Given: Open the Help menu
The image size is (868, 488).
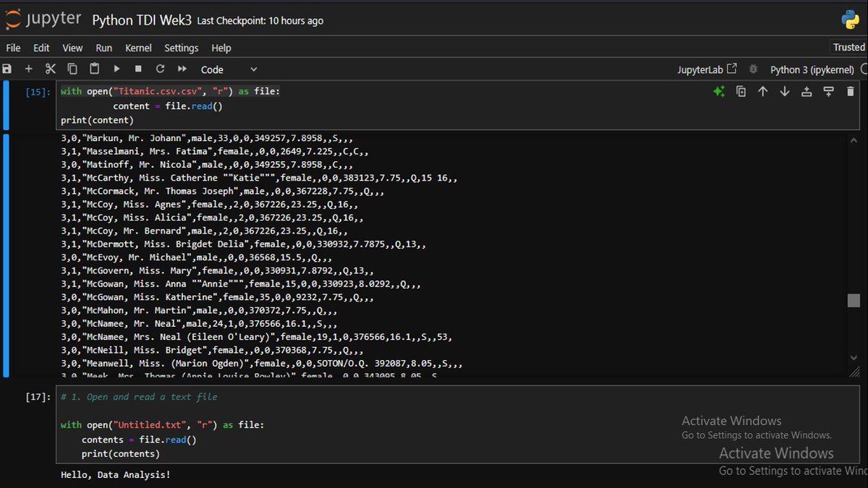Looking at the screenshot, I should pyautogui.click(x=221, y=48).
